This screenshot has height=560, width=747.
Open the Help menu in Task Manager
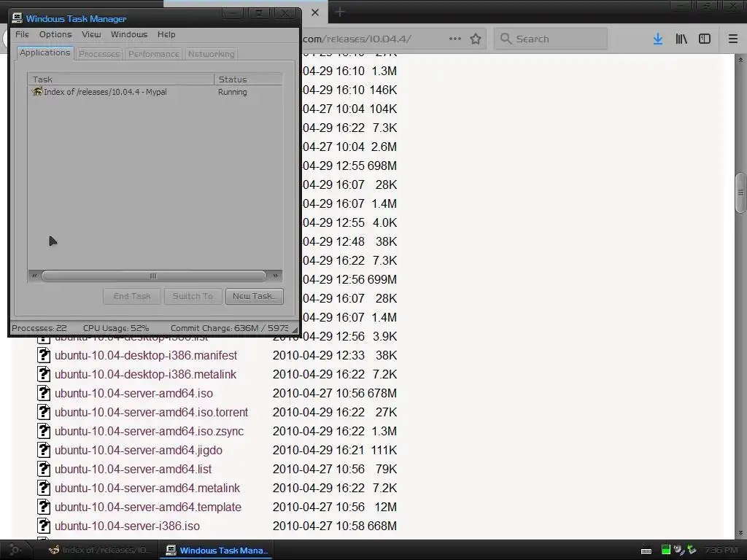pyautogui.click(x=166, y=34)
